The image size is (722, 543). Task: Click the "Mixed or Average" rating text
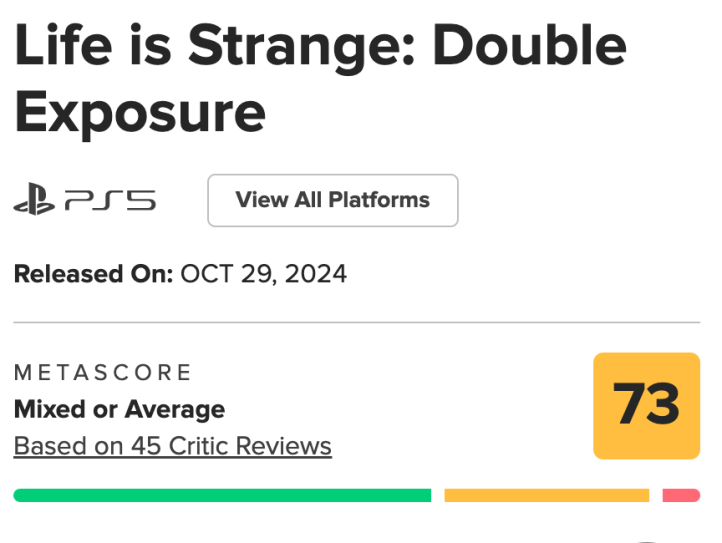119,409
